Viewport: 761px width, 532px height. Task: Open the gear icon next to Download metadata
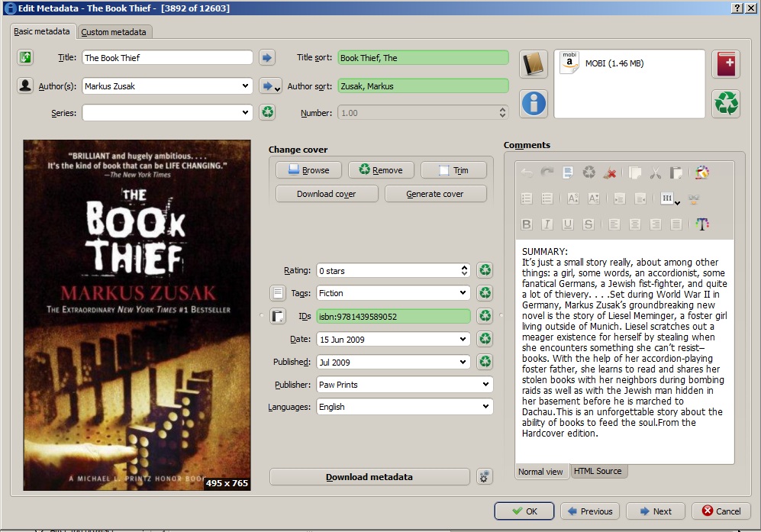click(x=484, y=477)
